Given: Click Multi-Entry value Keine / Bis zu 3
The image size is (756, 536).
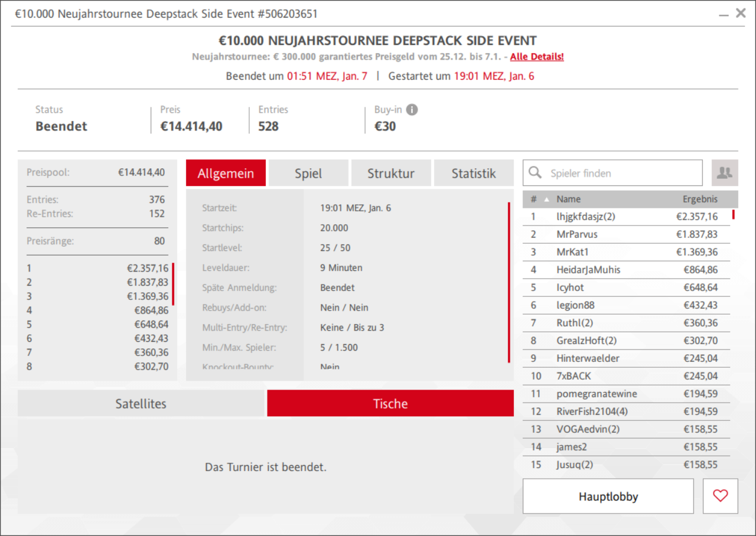Looking at the screenshot, I should (x=352, y=328).
